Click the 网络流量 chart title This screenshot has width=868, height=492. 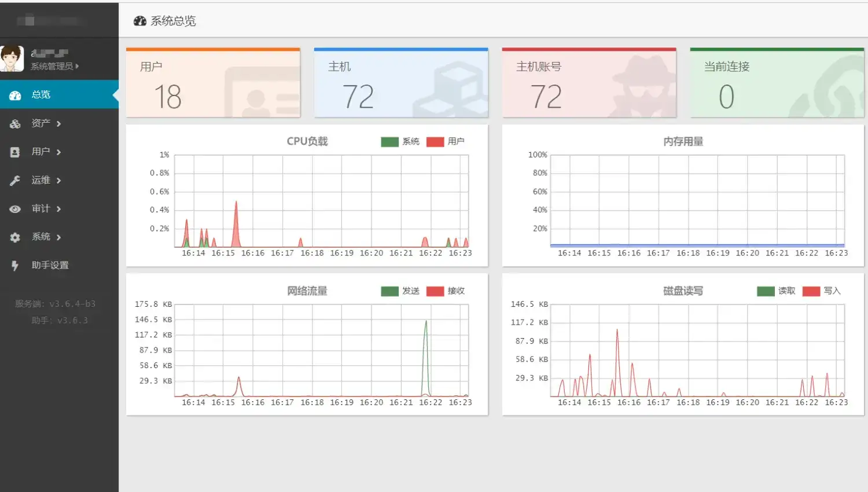pos(307,291)
